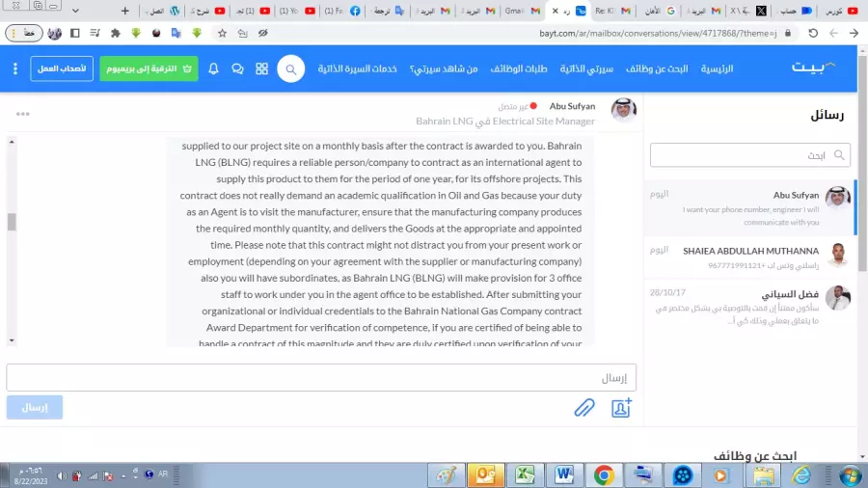Open من شاهد سيرتي؟ menu item

click(444, 68)
